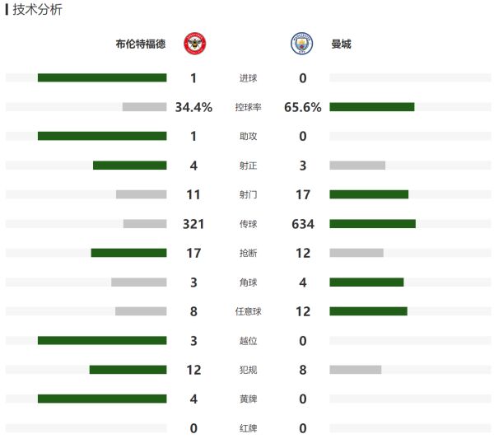This screenshot has width=494, height=448.
Task: Click the 射正 stat label
Action: [248, 166]
